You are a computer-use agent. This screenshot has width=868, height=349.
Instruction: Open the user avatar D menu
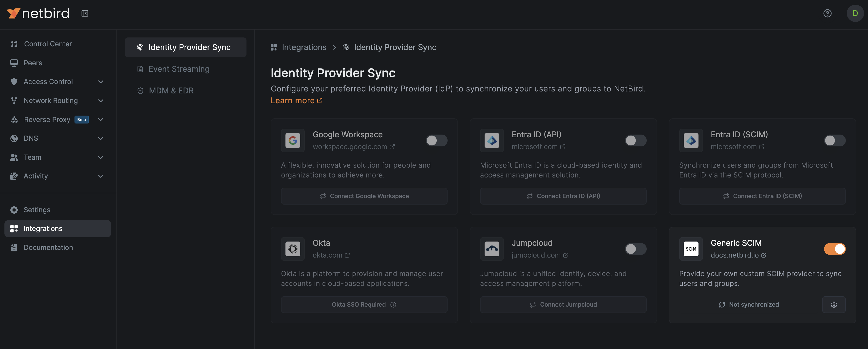[x=855, y=14]
